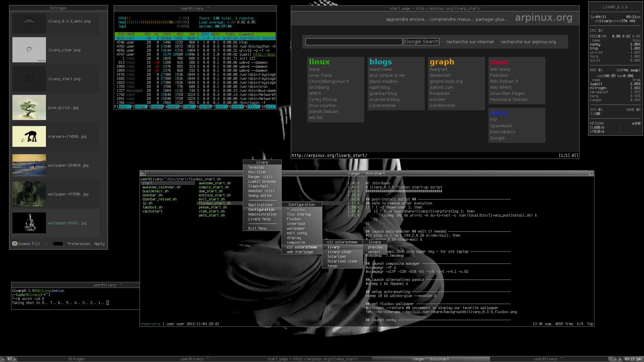Switch to start page window in taskbar
This screenshot has height=362, width=644.
[313, 359]
